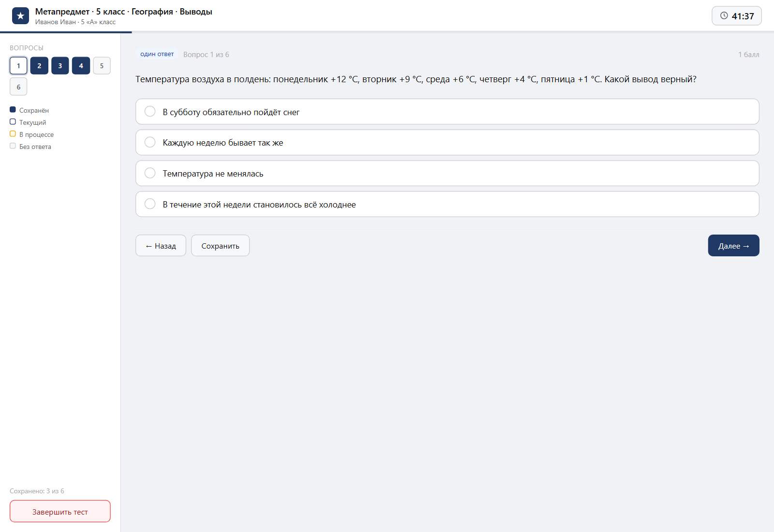The image size is (774, 532).
Task: Pick 'В течение этой недели становилось всё холоднее'
Action: [x=447, y=204]
